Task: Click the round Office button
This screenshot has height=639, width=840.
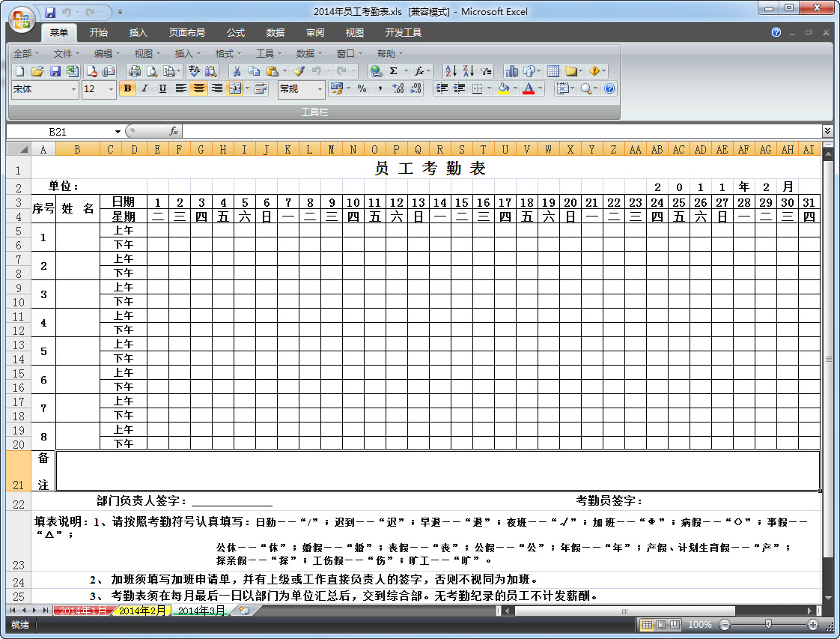Action: (22, 21)
